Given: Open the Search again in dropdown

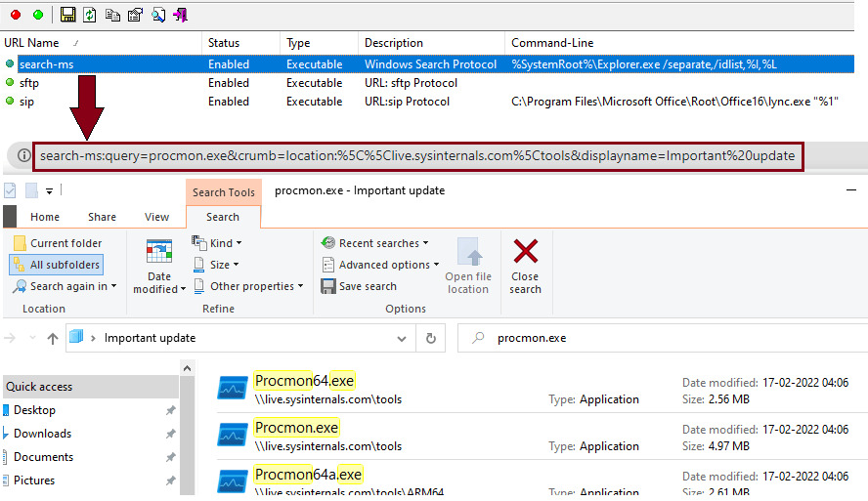Looking at the screenshot, I should coord(65,286).
